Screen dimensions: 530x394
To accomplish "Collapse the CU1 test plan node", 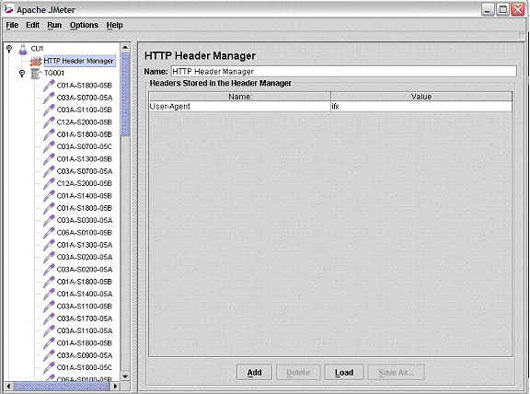I will [9, 49].
